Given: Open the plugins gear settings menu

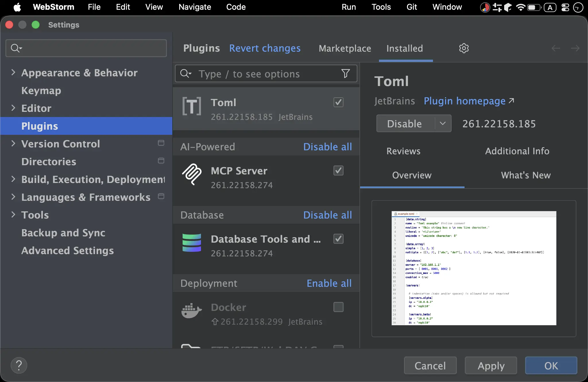Looking at the screenshot, I should coord(464,48).
